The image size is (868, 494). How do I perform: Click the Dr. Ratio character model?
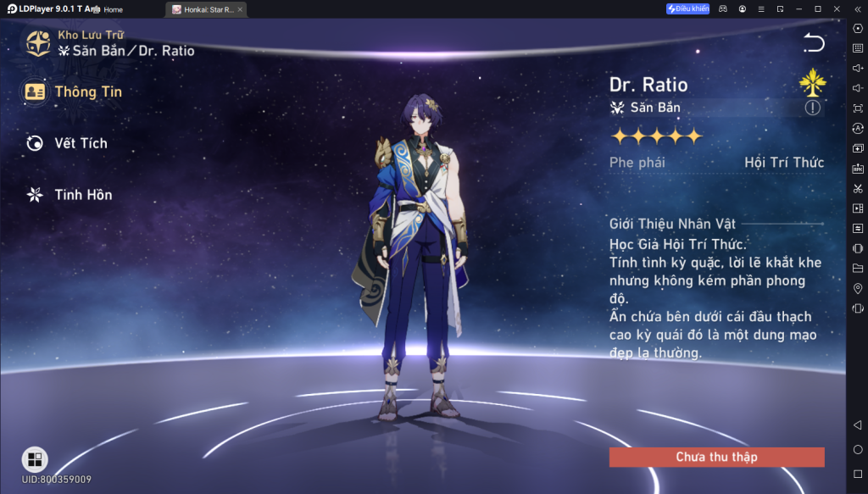click(415, 258)
